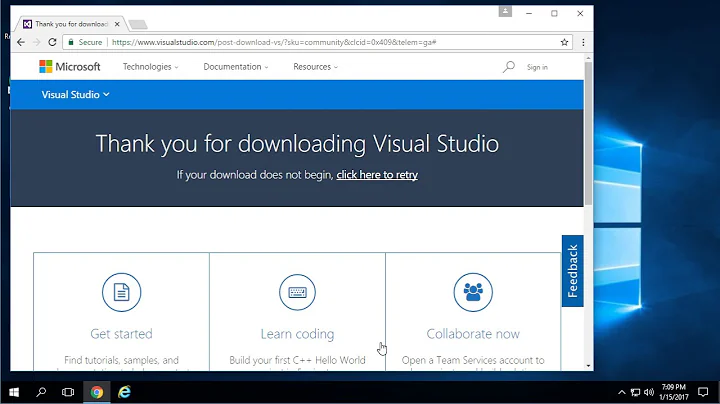Open the taskbar clock showing 7:09 PM

(x=674, y=392)
